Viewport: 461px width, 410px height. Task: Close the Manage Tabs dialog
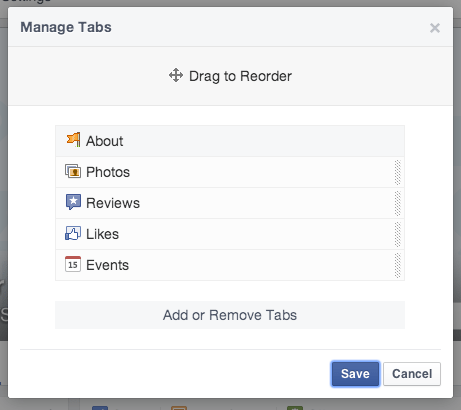pos(435,28)
